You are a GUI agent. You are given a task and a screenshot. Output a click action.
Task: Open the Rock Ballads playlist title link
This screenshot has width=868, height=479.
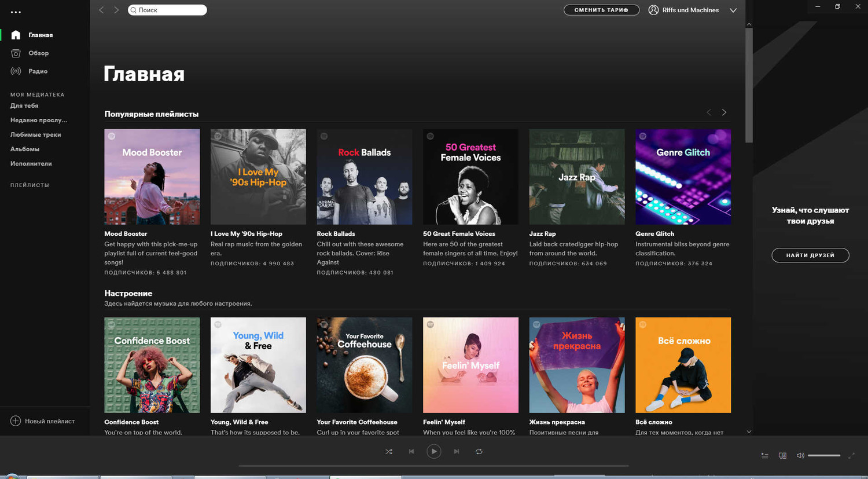336,234
